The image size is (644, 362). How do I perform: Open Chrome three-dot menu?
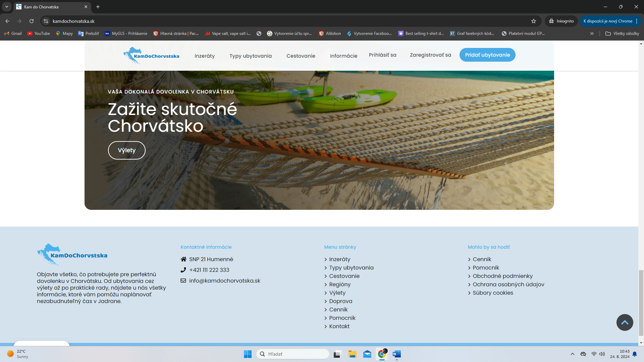point(637,21)
